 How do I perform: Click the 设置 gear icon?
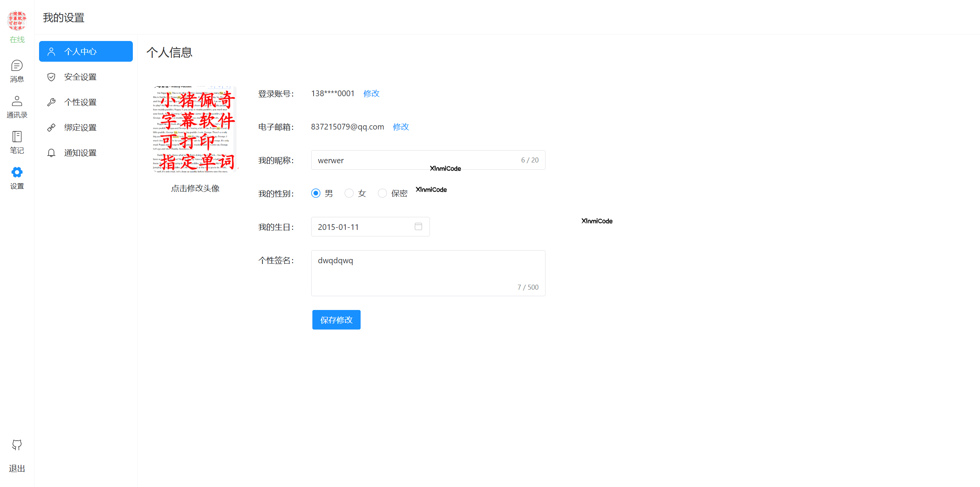tap(17, 172)
